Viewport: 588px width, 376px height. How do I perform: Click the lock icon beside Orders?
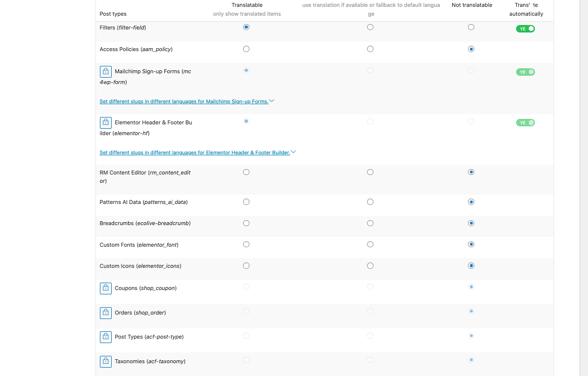[x=106, y=313]
